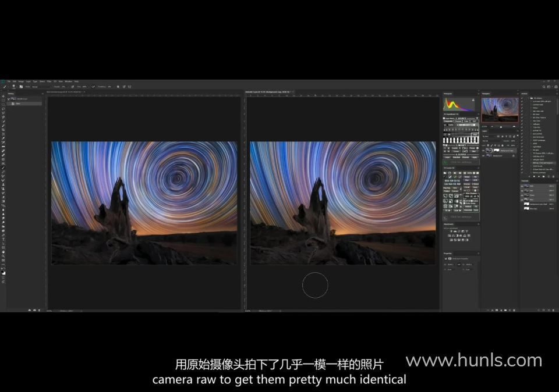Image resolution: width=559 pixels, height=392 pixels.
Task: Open smoothing options gear
Action: [118, 87]
